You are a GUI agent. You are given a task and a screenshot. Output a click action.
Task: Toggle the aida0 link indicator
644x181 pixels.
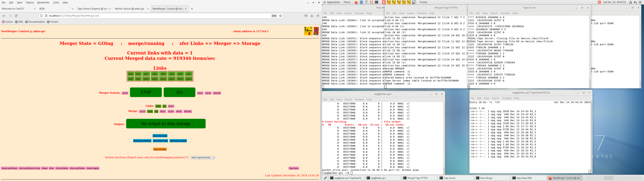tap(130, 74)
